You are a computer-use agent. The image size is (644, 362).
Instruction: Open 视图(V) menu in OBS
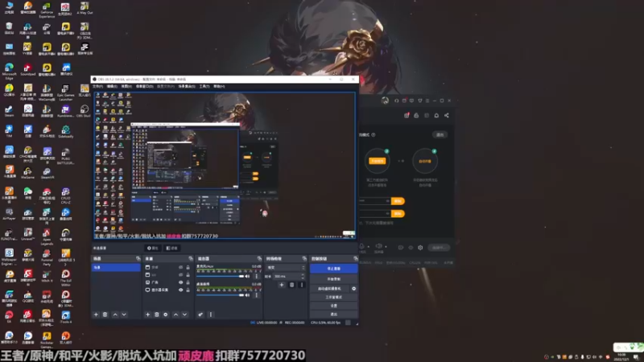click(x=126, y=87)
